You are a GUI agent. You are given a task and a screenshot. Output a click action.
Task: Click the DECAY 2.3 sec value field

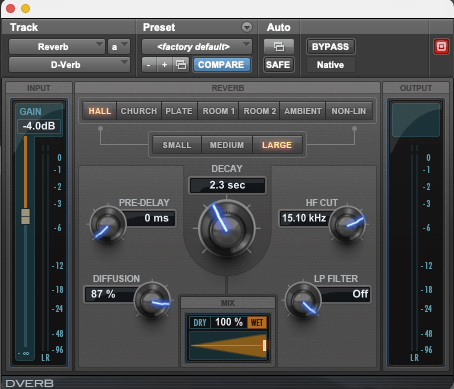coord(227,185)
